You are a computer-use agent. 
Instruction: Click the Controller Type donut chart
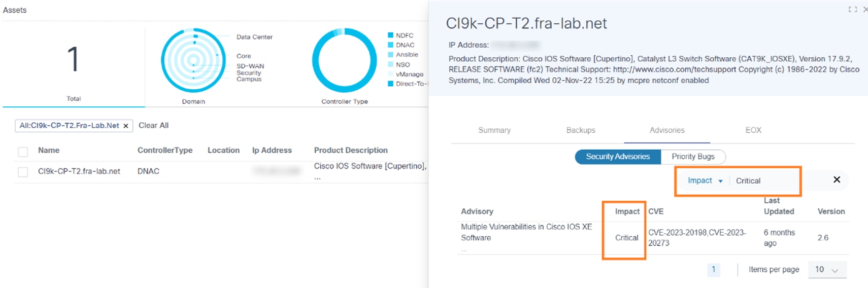(x=344, y=61)
